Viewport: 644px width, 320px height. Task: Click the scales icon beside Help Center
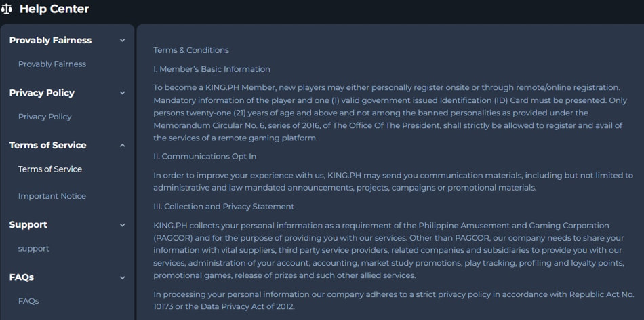click(5, 9)
